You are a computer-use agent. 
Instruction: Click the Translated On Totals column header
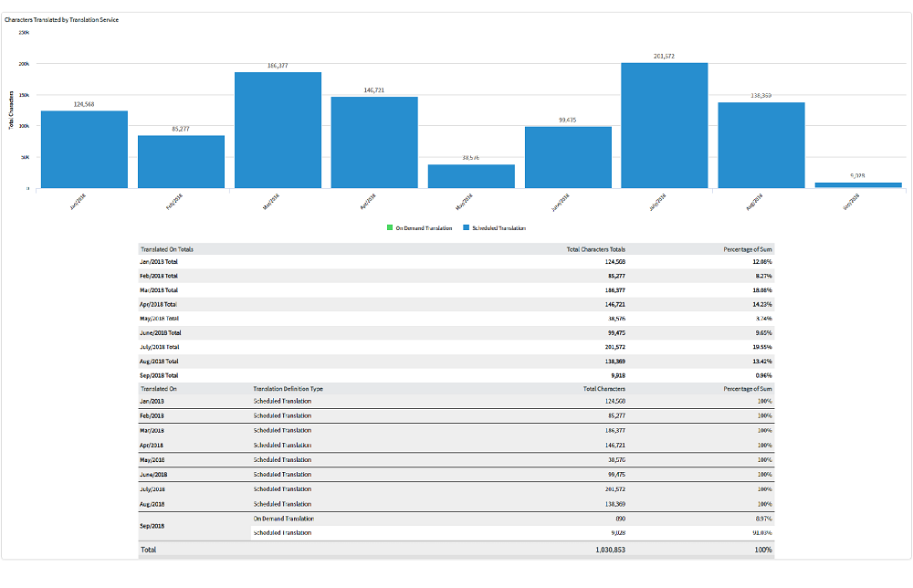coord(166,248)
